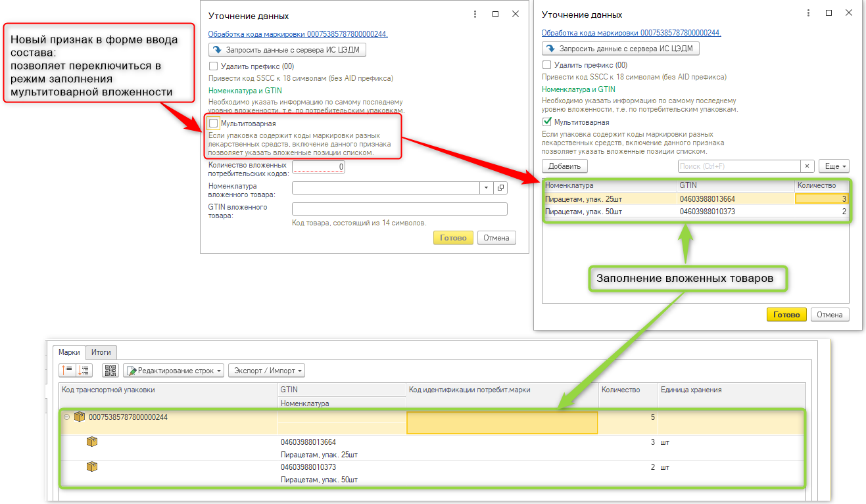Click the move row up icon

[x=68, y=371]
